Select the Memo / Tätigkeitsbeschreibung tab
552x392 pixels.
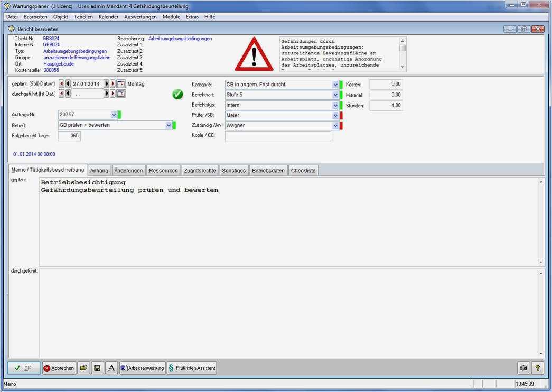point(48,170)
